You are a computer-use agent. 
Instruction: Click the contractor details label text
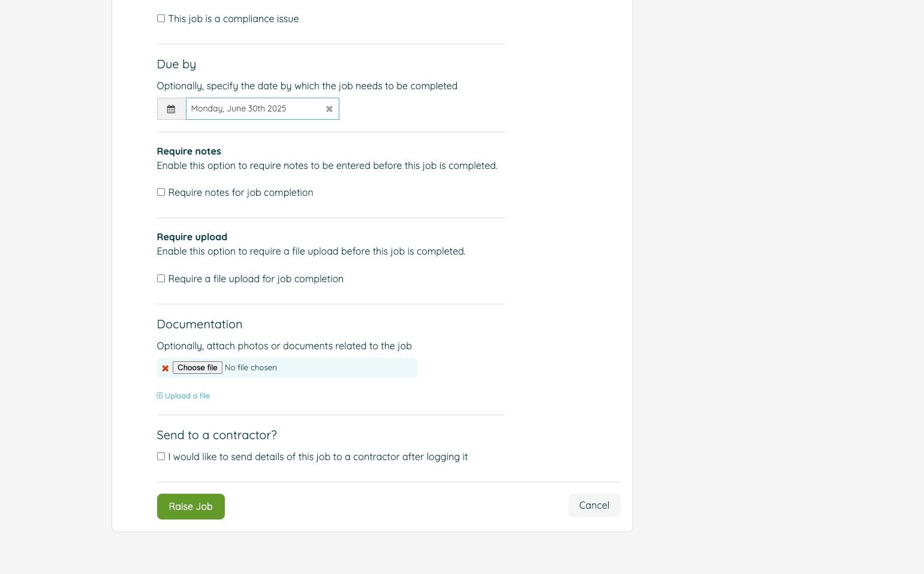coord(318,457)
